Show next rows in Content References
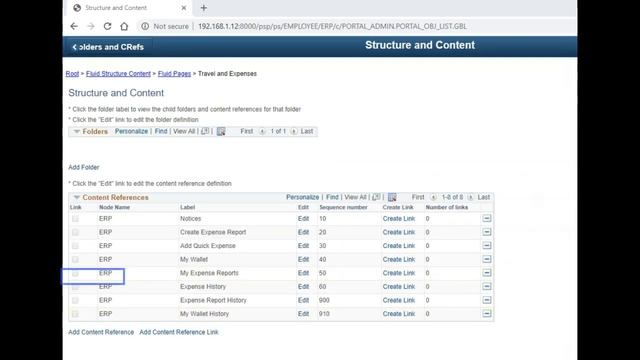 (470, 197)
